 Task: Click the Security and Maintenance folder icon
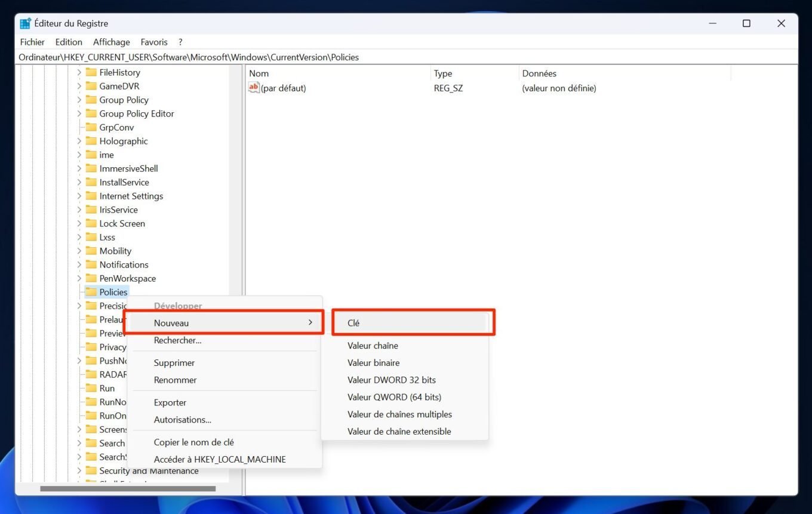tap(91, 470)
